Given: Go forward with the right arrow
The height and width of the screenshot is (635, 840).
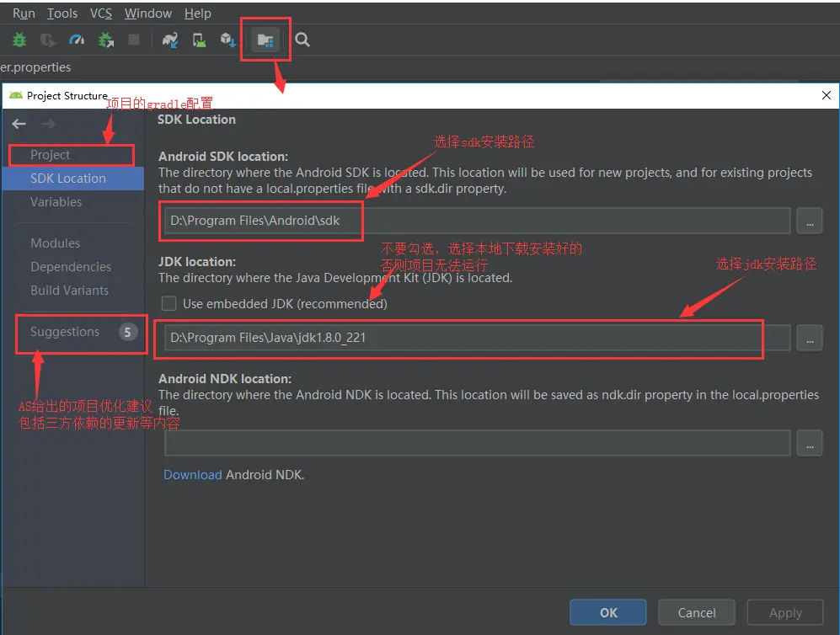Looking at the screenshot, I should (x=48, y=124).
